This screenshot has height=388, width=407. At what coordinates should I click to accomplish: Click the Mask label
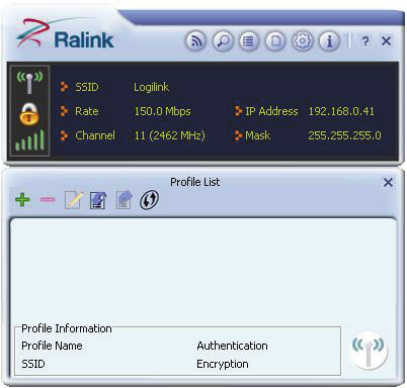(258, 136)
